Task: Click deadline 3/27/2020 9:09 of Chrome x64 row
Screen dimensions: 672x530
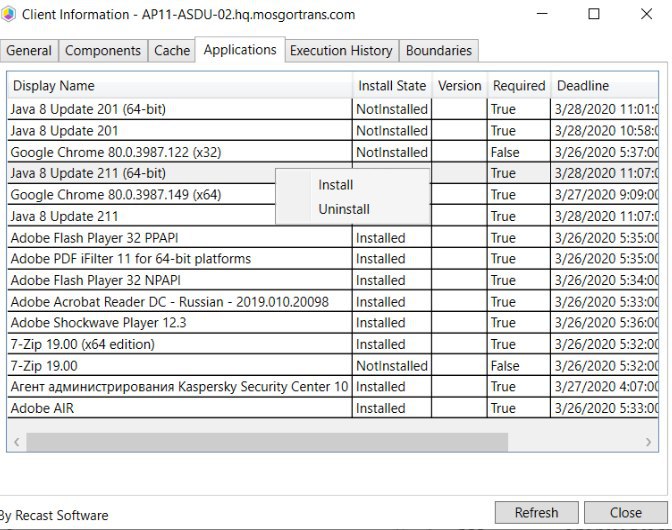Action: pos(606,195)
